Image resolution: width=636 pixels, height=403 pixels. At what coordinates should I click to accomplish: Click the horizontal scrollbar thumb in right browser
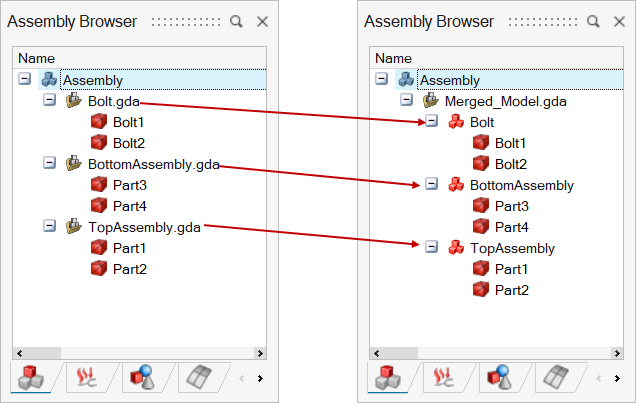coord(400,353)
